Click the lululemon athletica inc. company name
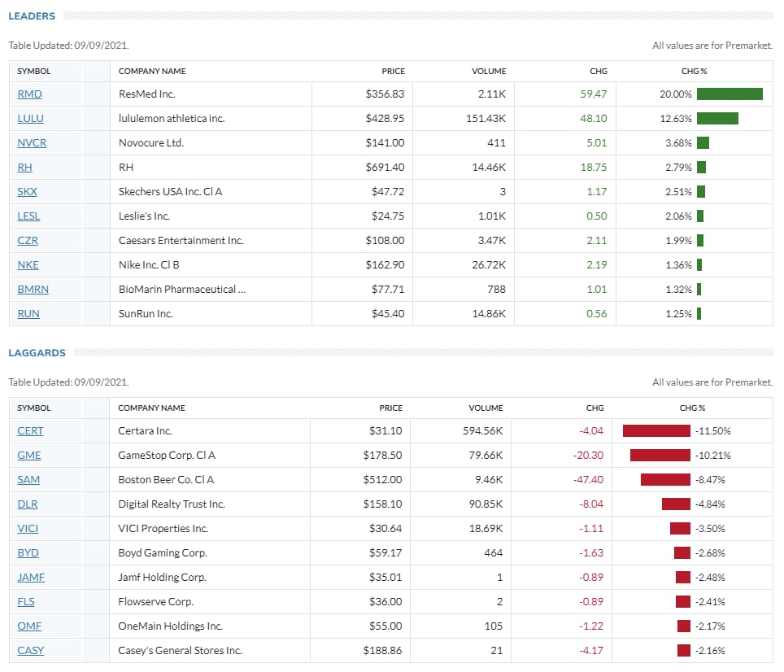This screenshot has width=784, height=672. pos(172,119)
